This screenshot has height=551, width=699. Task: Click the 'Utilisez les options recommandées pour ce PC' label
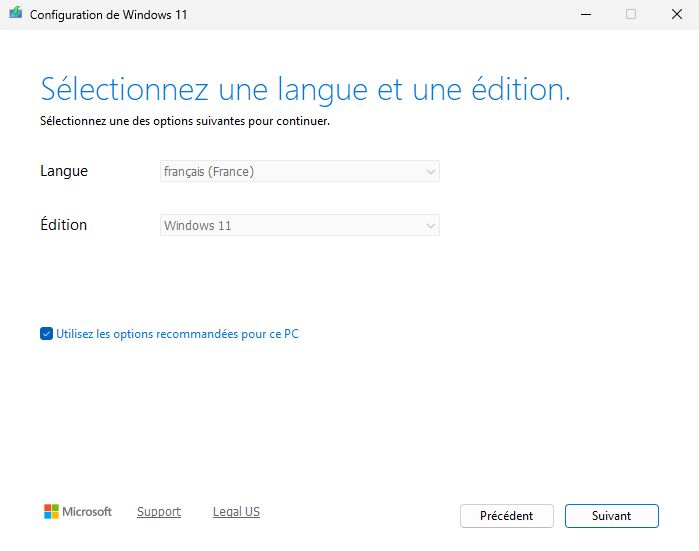tap(177, 334)
